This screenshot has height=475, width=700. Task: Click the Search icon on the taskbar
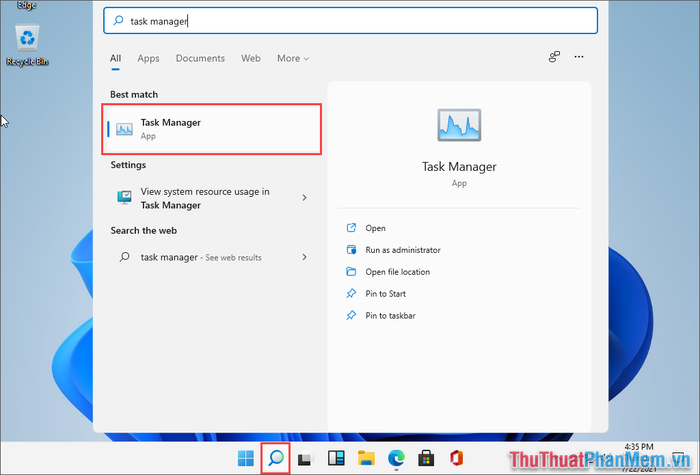click(x=276, y=458)
